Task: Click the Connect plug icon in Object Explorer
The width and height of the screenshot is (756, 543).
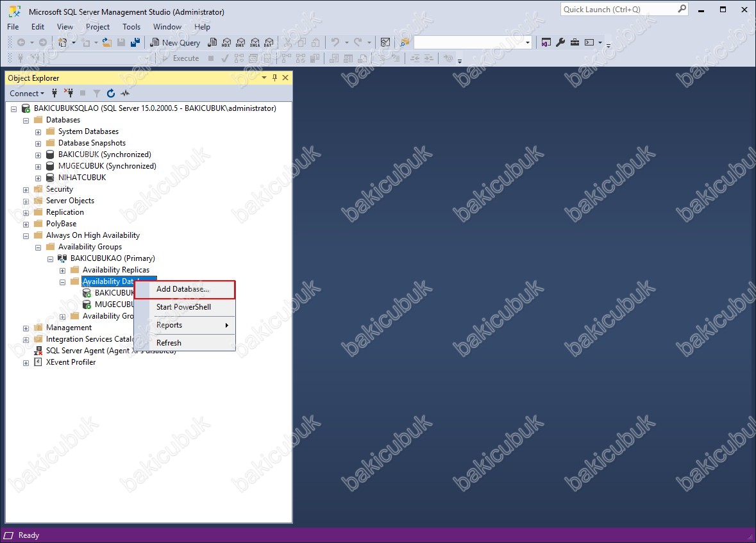Action: [x=55, y=93]
